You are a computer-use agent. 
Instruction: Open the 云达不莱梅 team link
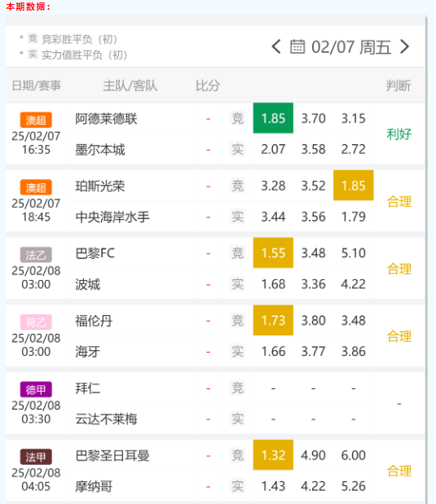coord(106,419)
